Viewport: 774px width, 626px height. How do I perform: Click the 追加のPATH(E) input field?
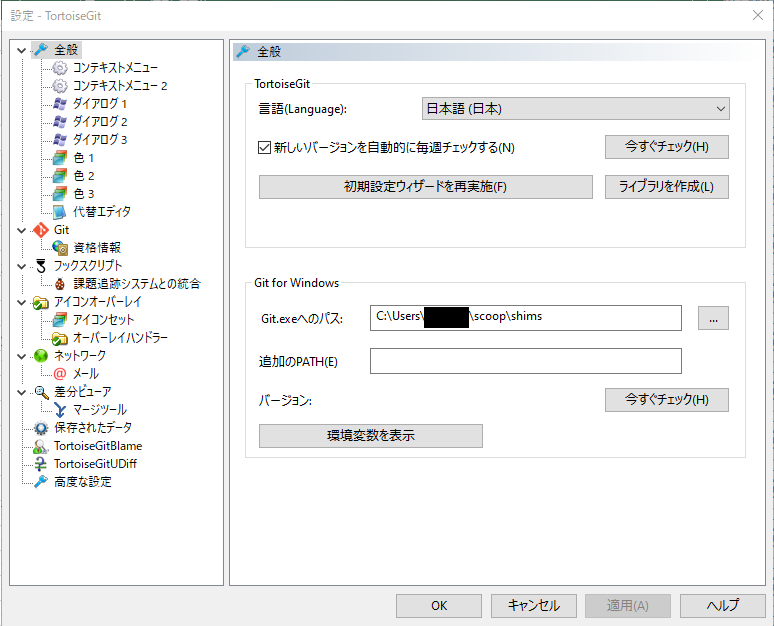pos(526,361)
